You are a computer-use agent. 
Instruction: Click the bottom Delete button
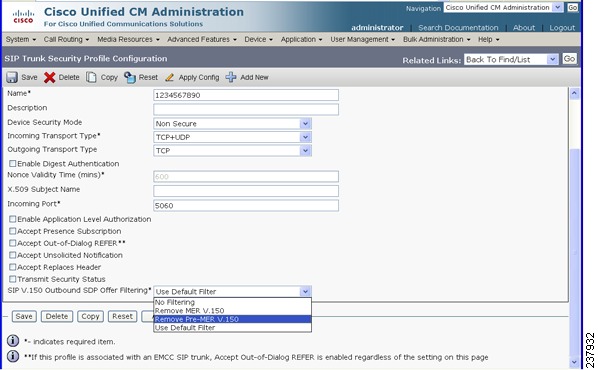(x=57, y=316)
